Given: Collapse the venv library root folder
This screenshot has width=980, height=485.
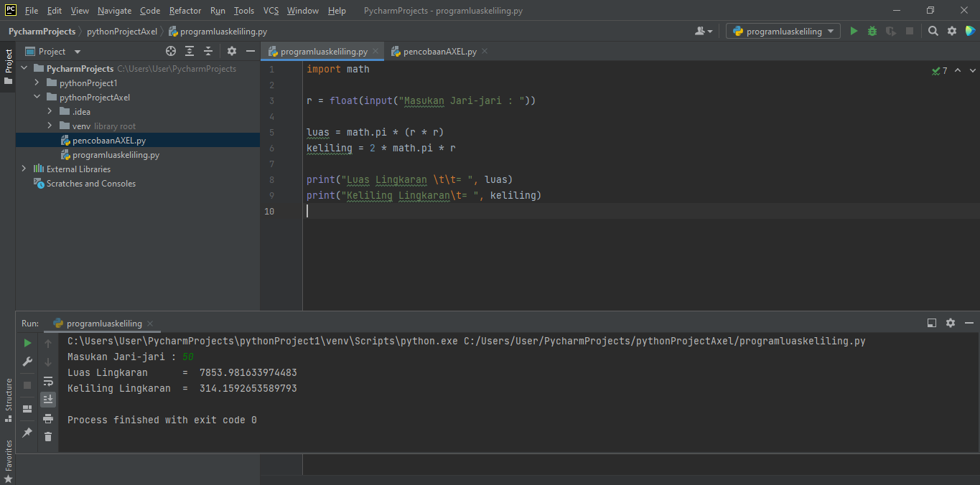Looking at the screenshot, I should pyautogui.click(x=48, y=126).
